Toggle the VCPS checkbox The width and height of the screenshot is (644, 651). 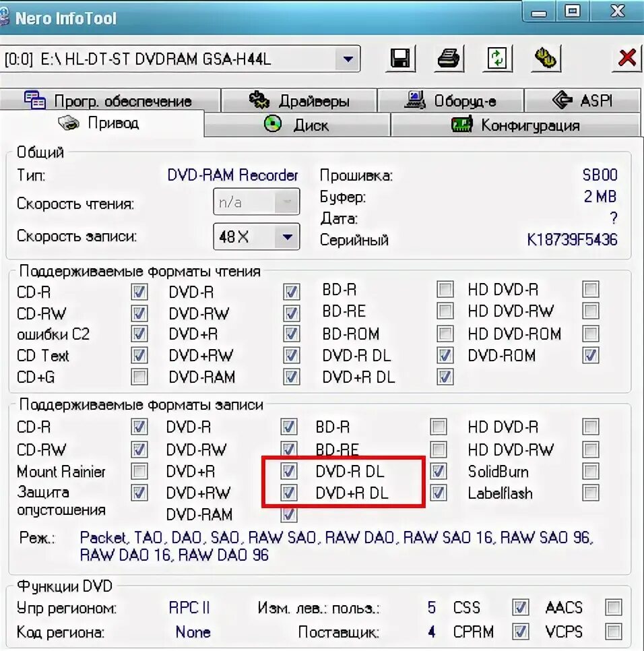coord(613,632)
